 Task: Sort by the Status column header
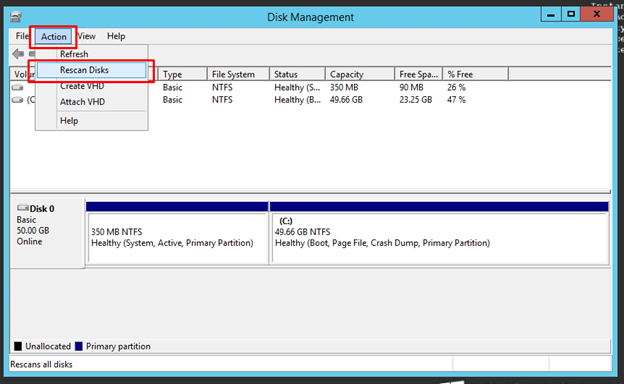click(297, 74)
